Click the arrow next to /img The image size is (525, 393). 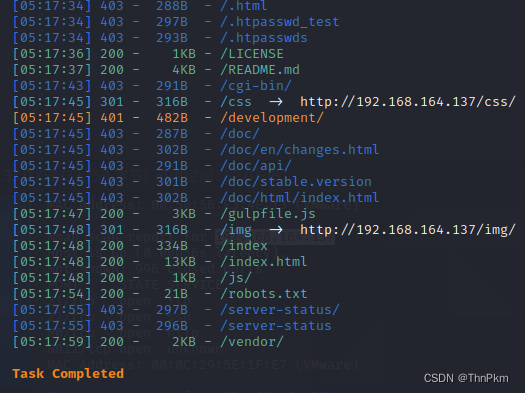tap(276, 230)
